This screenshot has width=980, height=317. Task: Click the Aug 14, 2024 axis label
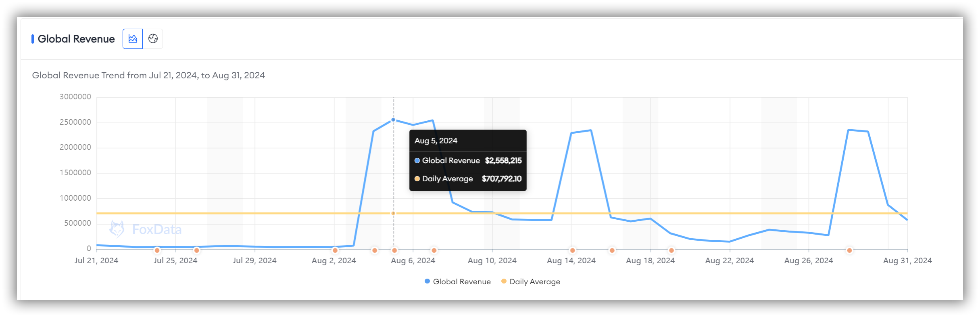click(x=571, y=260)
